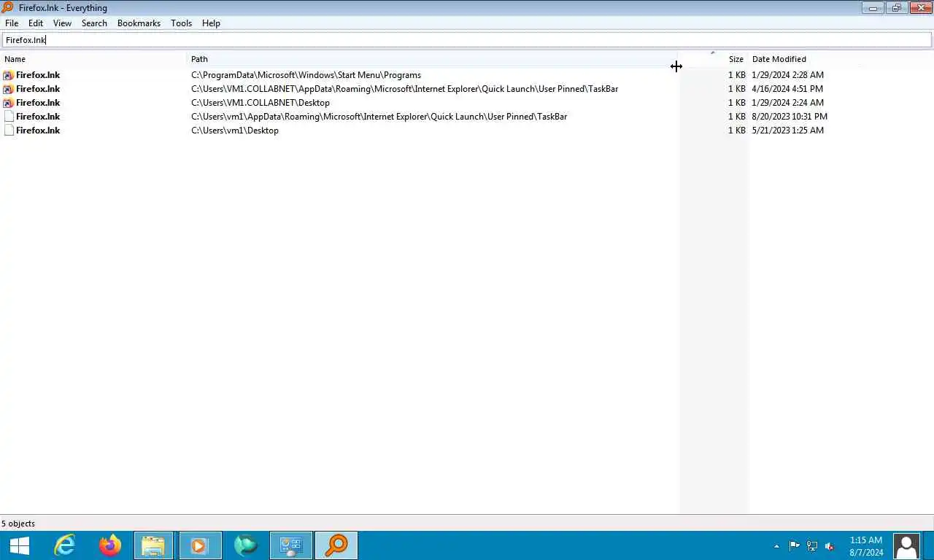The width and height of the screenshot is (934, 560).
Task: Launch Firefox from the taskbar
Action: pyautogui.click(x=110, y=545)
